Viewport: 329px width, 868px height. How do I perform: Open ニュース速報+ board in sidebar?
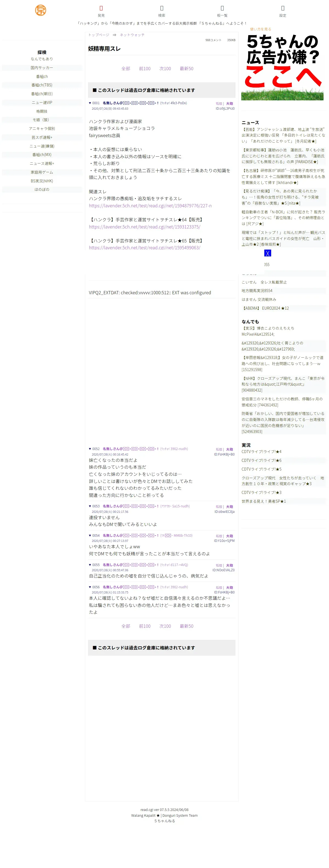[42, 163]
